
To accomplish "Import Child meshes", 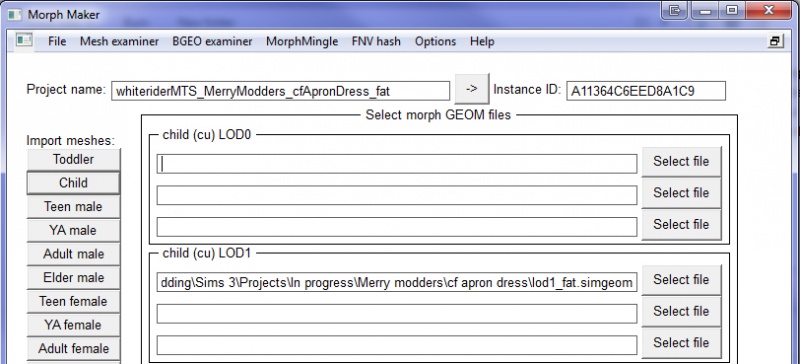I will tap(73, 183).
